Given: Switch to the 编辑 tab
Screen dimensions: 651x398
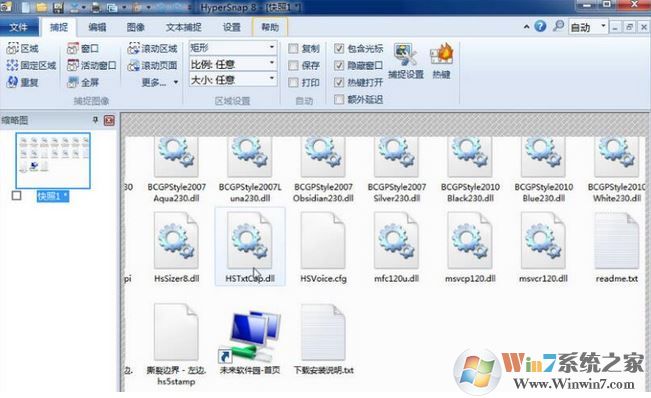Looking at the screenshot, I should pos(97,27).
